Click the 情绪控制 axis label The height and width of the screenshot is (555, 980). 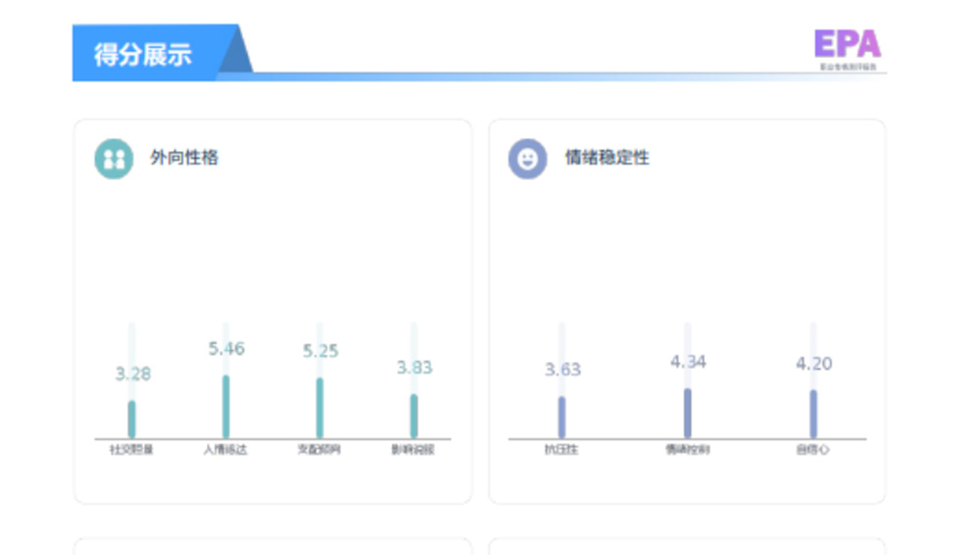688,449
